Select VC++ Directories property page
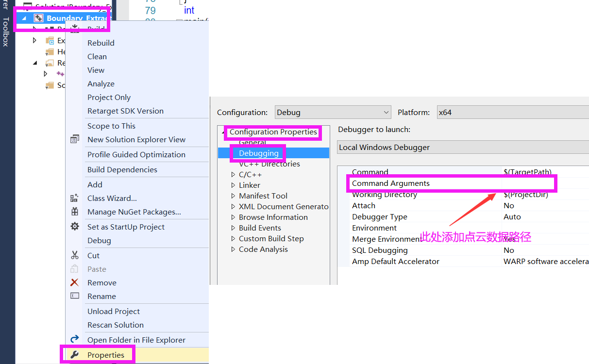This screenshot has width=589, height=364. tap(269, 164)
